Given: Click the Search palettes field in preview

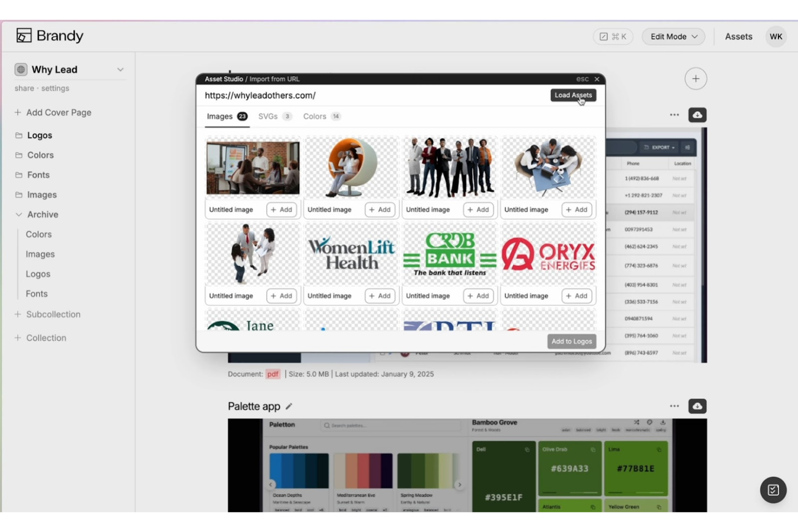Looking at the screenshot, I should (390, 425).
